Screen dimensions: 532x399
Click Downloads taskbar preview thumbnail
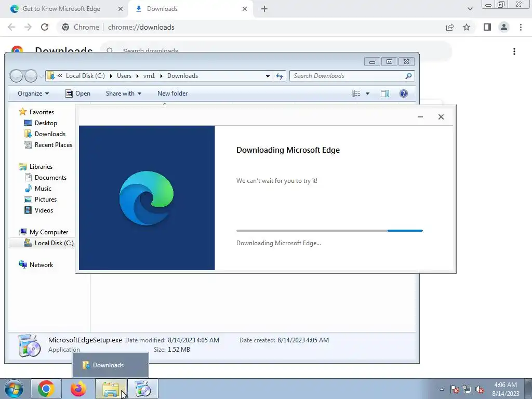tap(110, 365)
